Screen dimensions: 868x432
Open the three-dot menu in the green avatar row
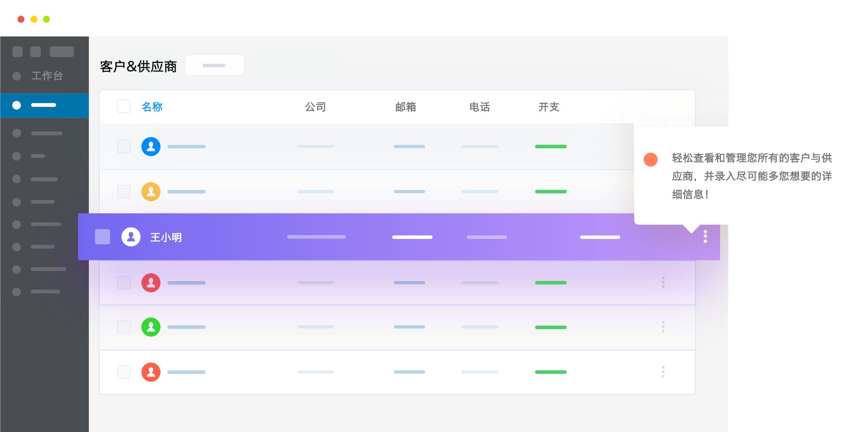(x=663, y=327)
